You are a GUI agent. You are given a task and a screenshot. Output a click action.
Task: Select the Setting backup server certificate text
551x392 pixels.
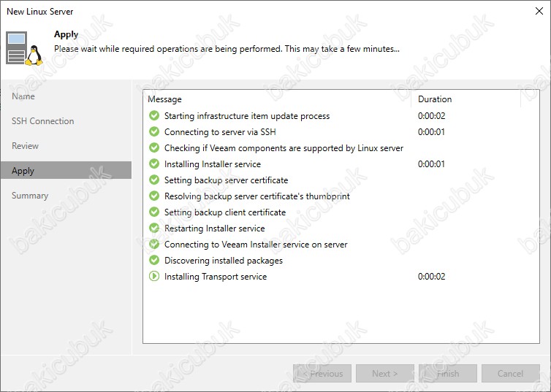[227, 180]
